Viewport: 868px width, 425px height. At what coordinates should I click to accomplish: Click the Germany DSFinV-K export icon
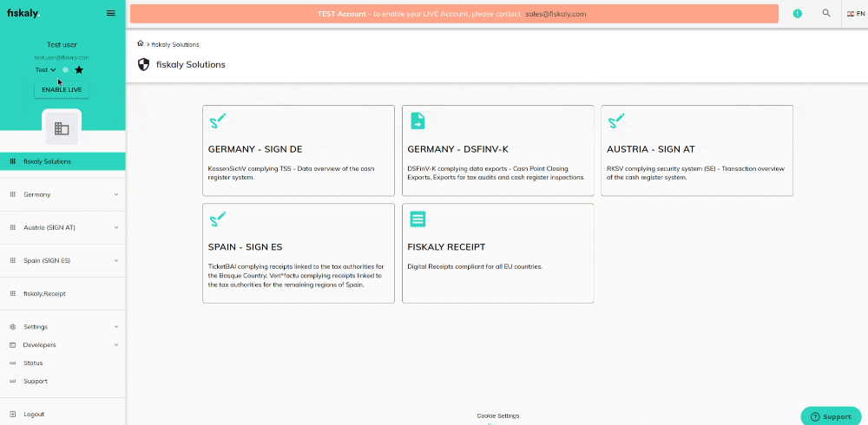(x=418, y=121)
